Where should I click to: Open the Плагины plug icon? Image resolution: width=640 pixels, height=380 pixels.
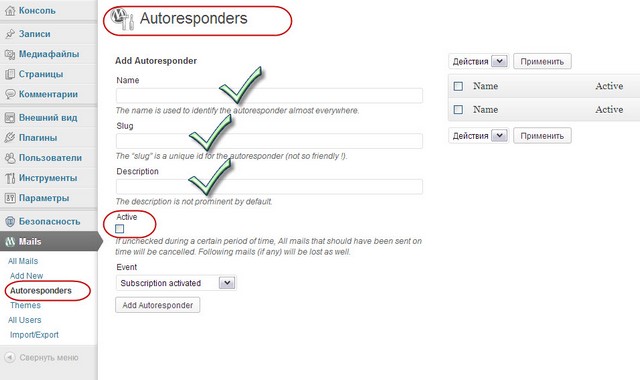10,138
